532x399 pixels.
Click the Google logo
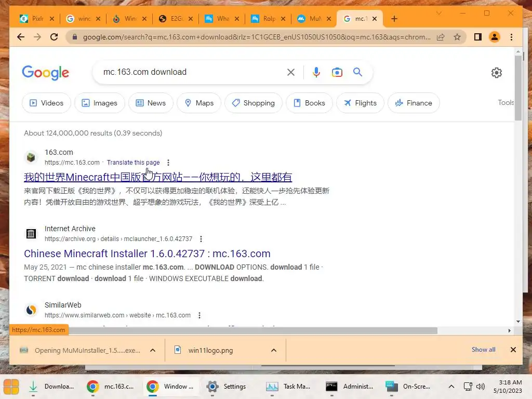click(46, 73)
